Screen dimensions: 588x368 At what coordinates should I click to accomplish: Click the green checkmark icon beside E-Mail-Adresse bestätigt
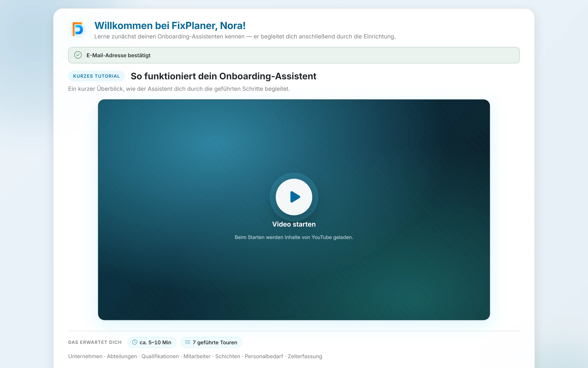78,55
